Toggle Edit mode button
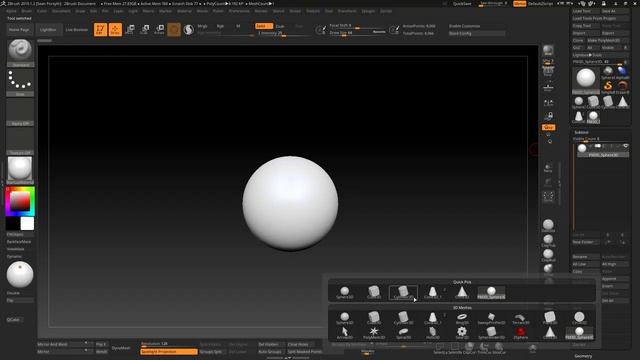This screenshot has width=640, height=360. tap(100, 29)
